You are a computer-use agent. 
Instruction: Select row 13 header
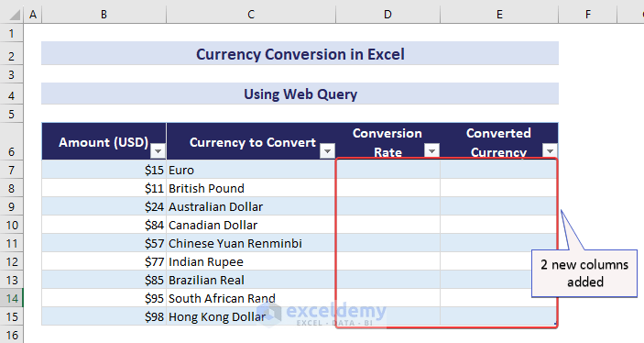pyautogui.click(x=12, y=280)
